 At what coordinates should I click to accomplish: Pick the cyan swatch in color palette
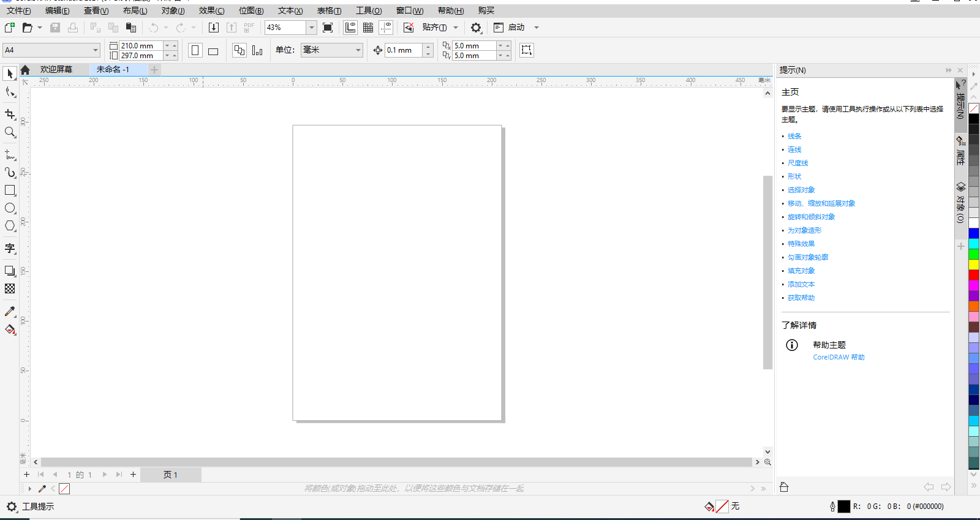(x=973, y=244)
